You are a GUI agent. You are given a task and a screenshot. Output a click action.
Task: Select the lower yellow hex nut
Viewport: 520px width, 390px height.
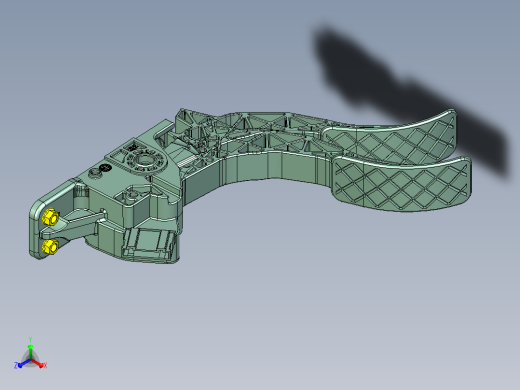click(50, 247)
